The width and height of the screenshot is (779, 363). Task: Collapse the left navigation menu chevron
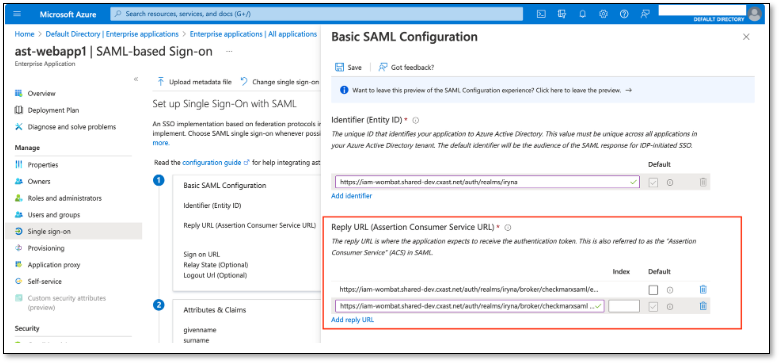pyautogui.click(x=136, y=79)
